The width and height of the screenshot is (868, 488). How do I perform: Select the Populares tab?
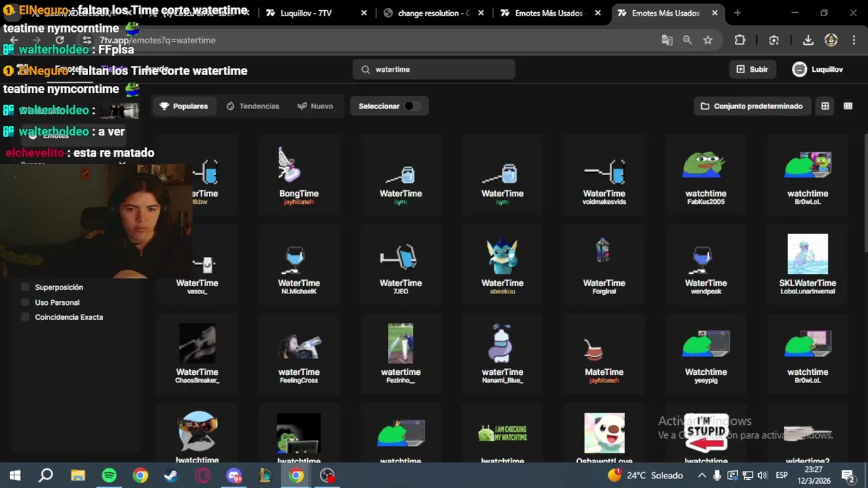(184, 106)
